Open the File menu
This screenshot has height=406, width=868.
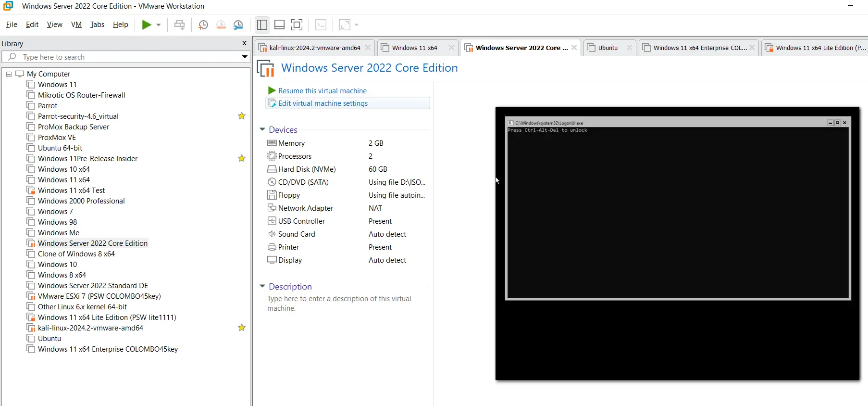tap(12, 25)
